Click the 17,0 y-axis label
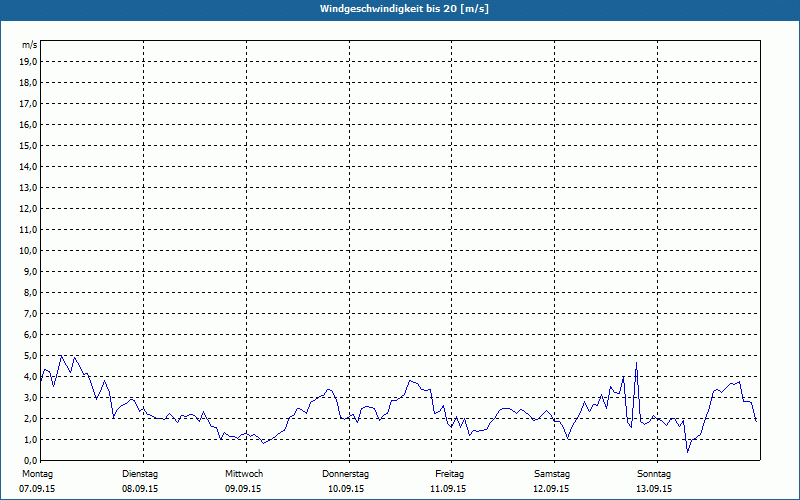Image resolution: width=800 pixels, height=500 pixels. tap(28, 104)
